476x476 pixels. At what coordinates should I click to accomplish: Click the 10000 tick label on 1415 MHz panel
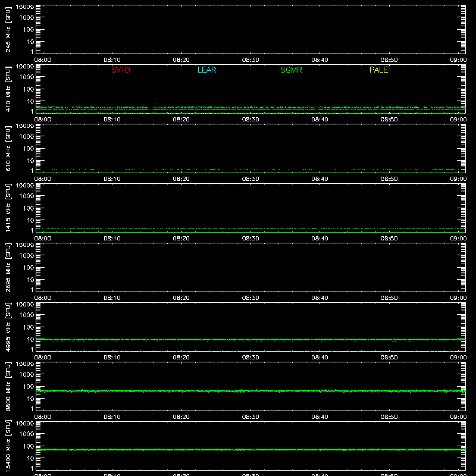click(x=25, y=186)
